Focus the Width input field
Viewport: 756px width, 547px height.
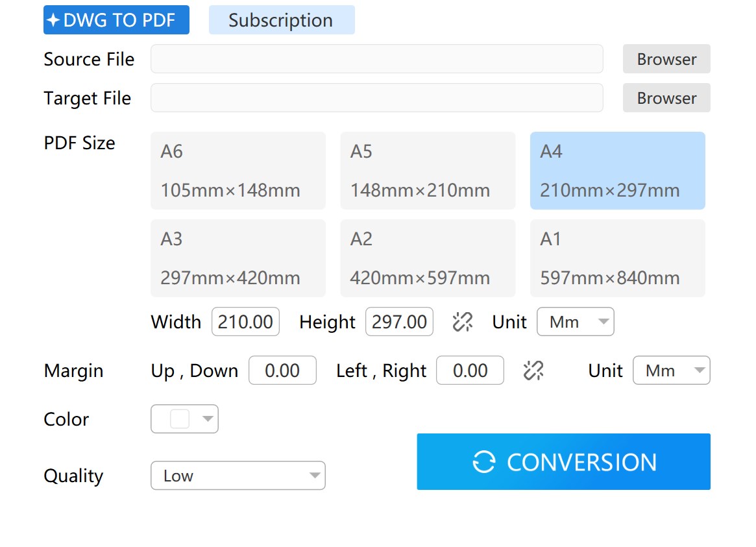coord(245,322)
